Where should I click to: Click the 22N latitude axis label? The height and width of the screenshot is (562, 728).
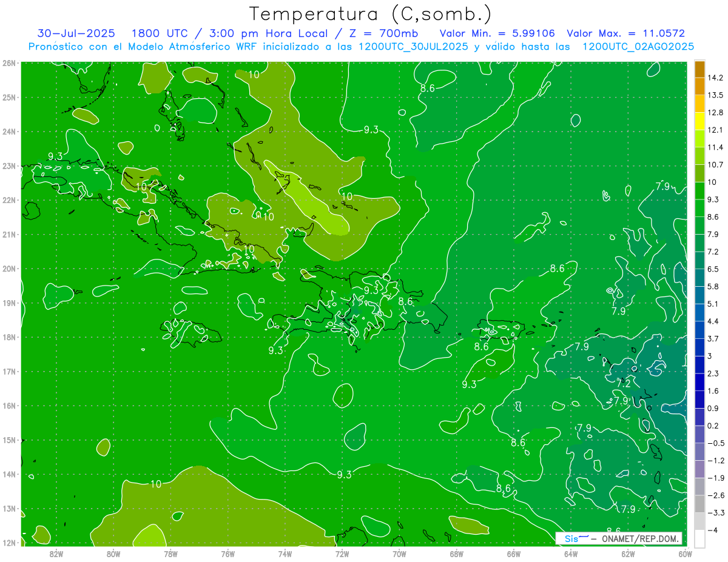[x=9, y=200]
